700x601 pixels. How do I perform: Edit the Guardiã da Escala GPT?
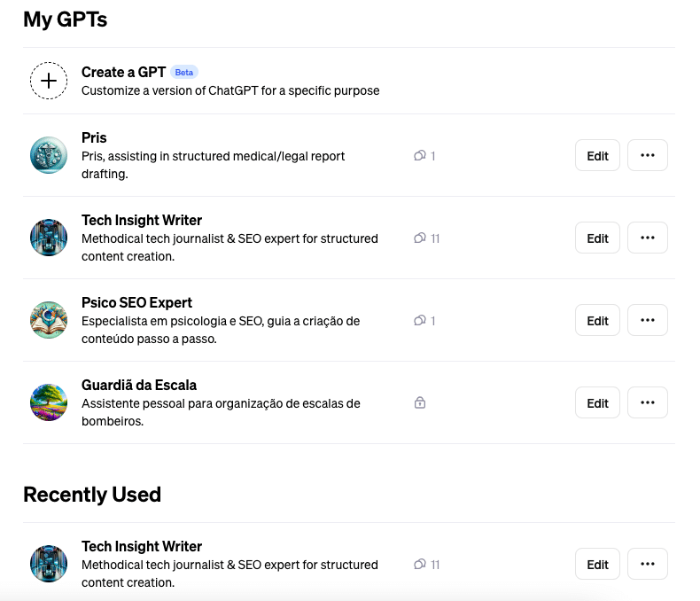(x=597, y=403)
